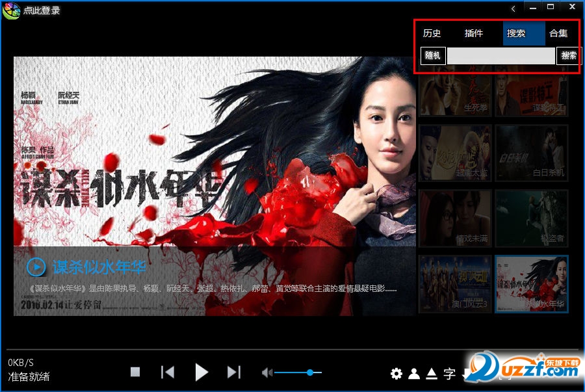The height and width of the screenshot is (392, 585).
Task: Maximize the player window
Action: 551,7
